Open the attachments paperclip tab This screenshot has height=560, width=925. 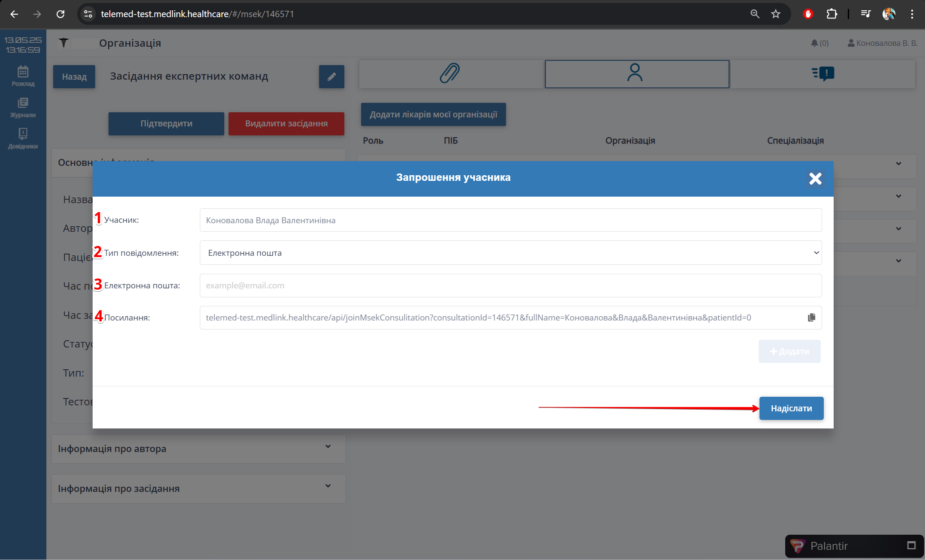pyautogui.click(x=450, y=73)
